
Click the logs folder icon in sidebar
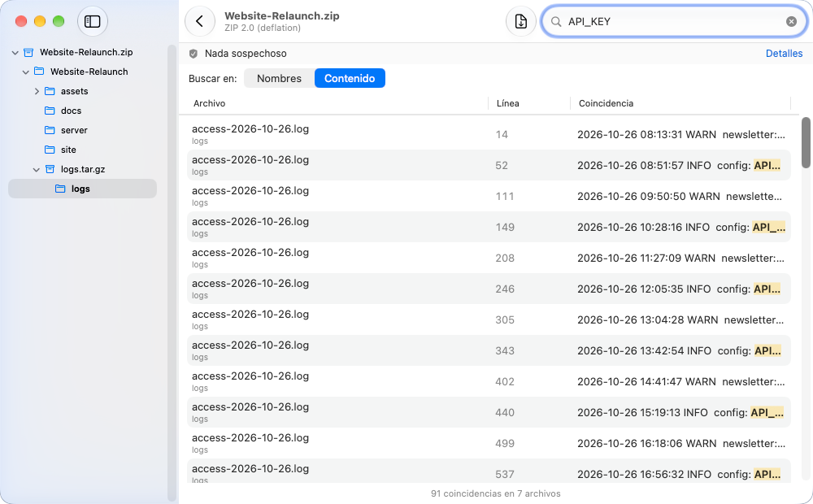pyautogui.click(x=60, y=189)
